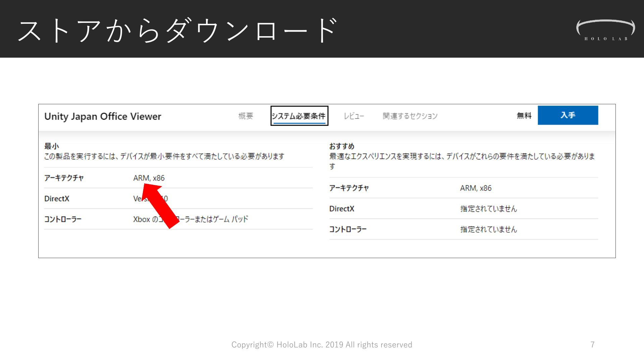Image resolution: width=644 pixels, height=362 pixels.
Task: Click the DirectX label under おすすめ
Action: [342, 208]
